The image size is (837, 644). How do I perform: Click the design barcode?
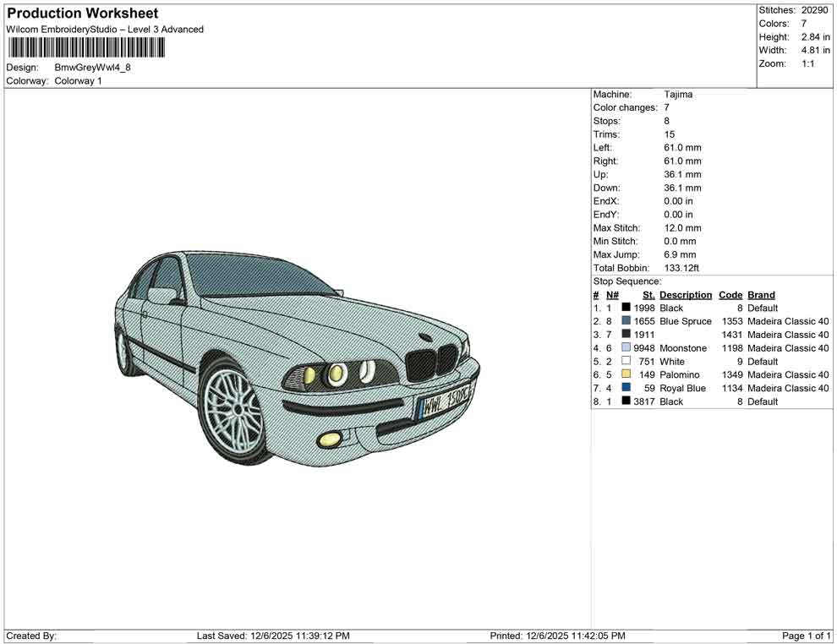(x=85, y=47)
